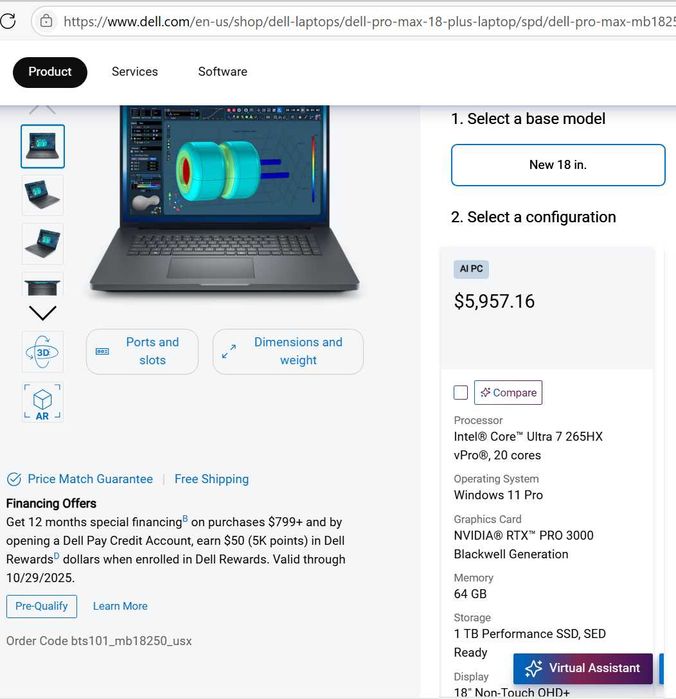Click the AI PC badge
Screen dimensions: 676x699
471,269
